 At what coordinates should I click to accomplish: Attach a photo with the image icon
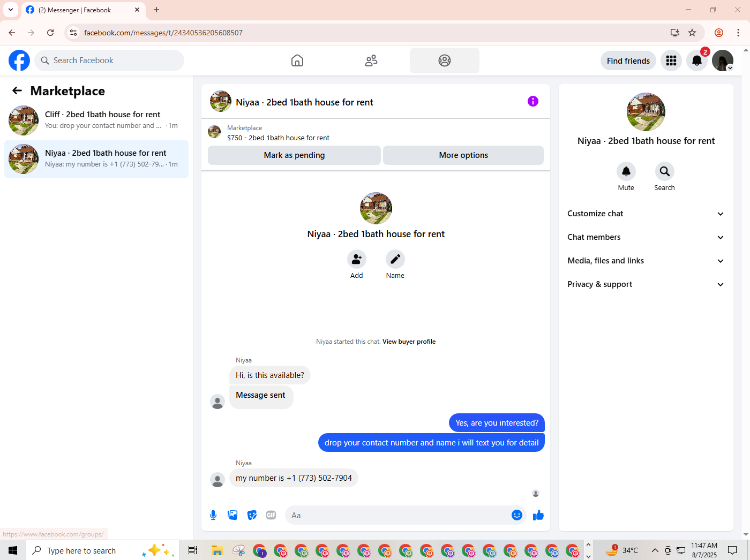232,515
